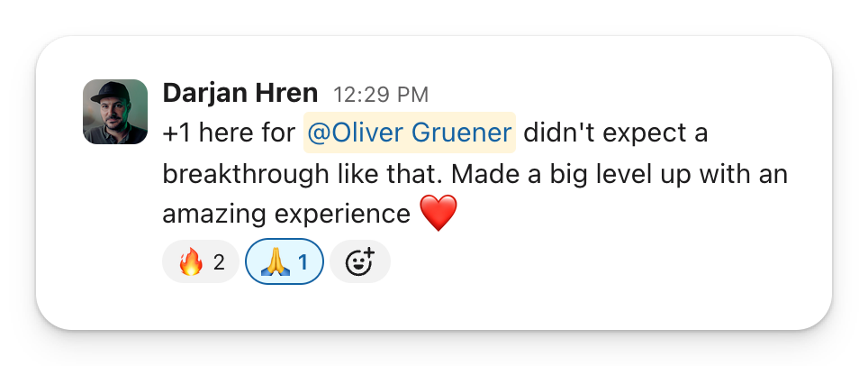Click the praying hands emoji icon
The height and width of the screenshot is (366, 868).
tap(273, 262)
